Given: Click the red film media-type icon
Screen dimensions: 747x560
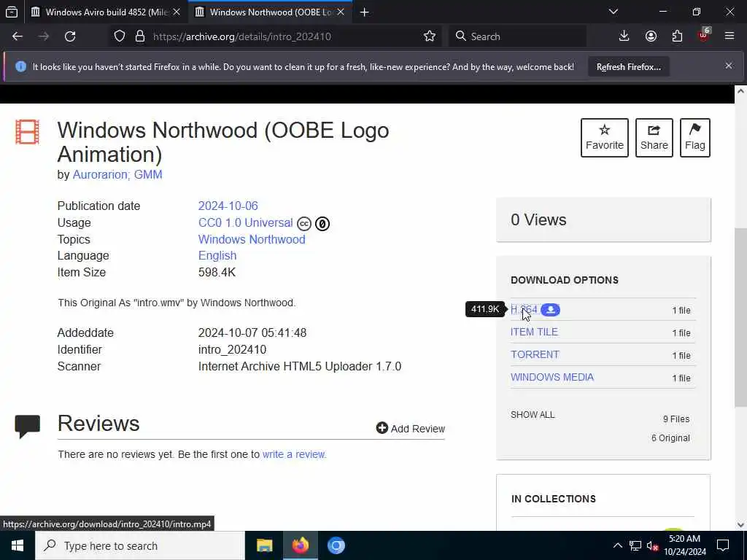Looking at the screenshot, I should click(27, 131).
